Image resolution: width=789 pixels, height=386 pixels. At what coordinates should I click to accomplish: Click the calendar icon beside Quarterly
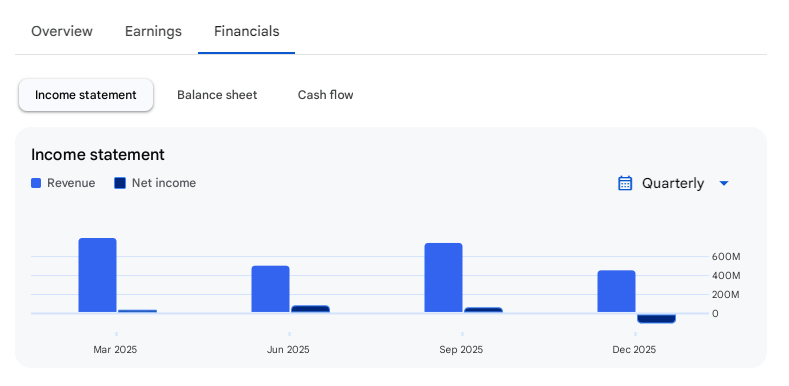coord(625,183)
